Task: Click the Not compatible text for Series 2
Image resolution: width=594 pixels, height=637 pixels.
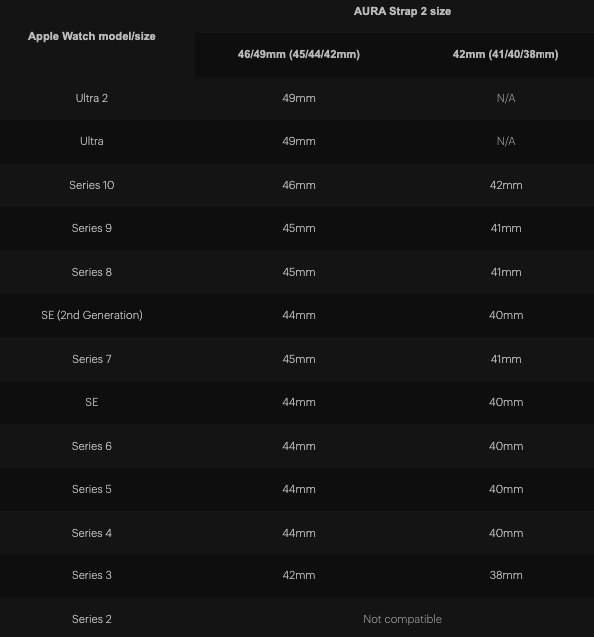Action: pos(402,619)
